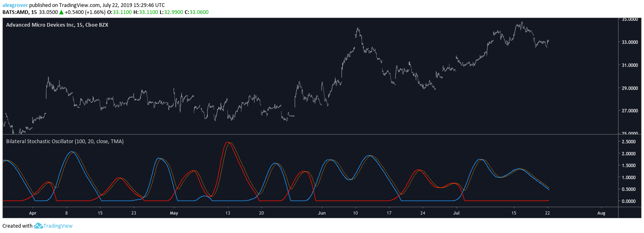The height and width of the screenshot is (233, 644).
Task: Open the TradingView link in footer
Action: 58,226
